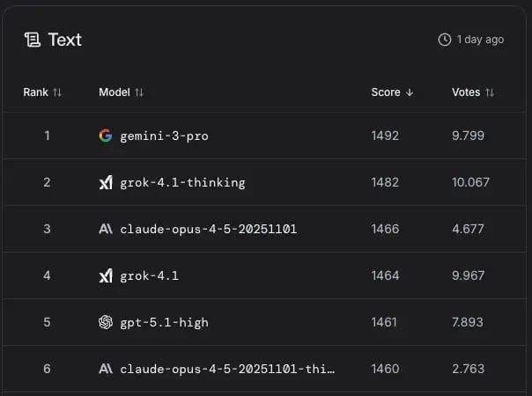Click the Text leaderboard heading
Screen dimensions: 532x396
(65, 40)
